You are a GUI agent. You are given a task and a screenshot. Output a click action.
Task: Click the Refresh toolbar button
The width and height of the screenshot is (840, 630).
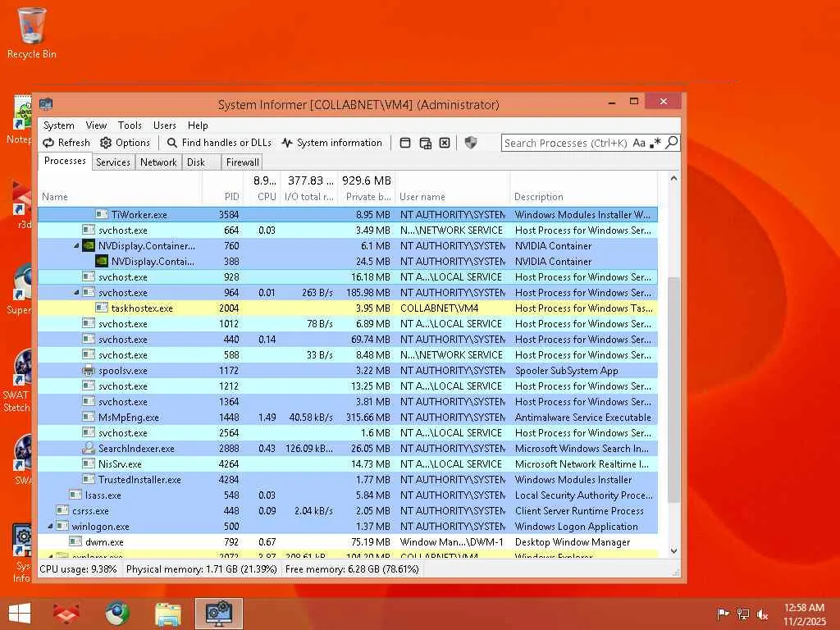coord(66,143)
